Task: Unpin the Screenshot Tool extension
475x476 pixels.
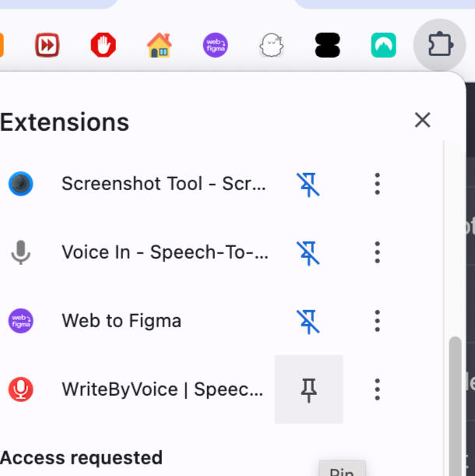Action: click(x=308, y=184)
